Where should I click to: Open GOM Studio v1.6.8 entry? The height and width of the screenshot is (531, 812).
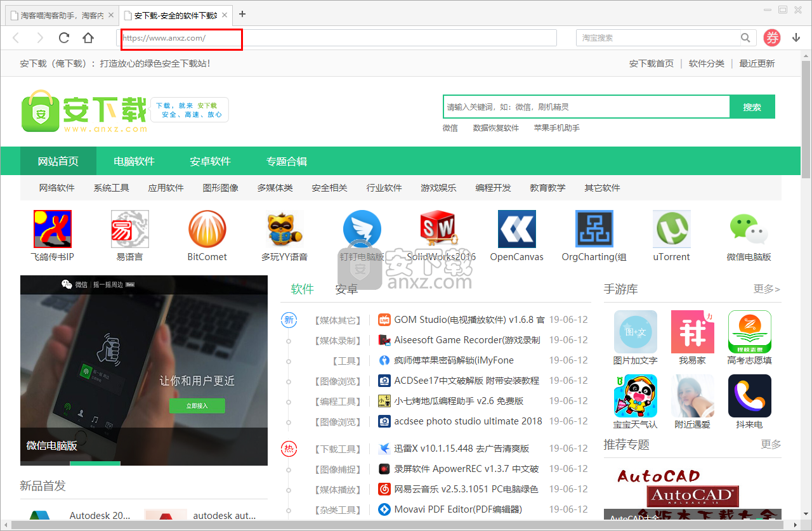coord(469,320)
